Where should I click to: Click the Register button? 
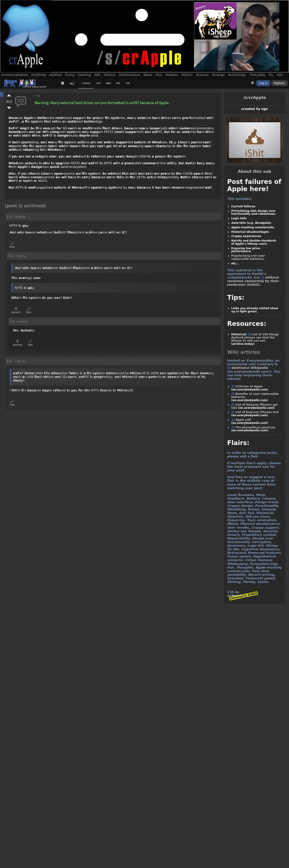pyautogui.click(x=279, y=83)
